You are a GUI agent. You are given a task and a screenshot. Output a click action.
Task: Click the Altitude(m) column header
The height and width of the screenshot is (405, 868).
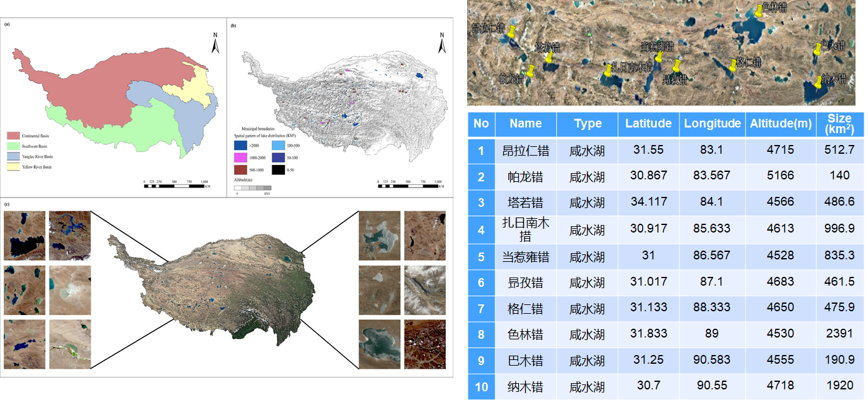780,124
